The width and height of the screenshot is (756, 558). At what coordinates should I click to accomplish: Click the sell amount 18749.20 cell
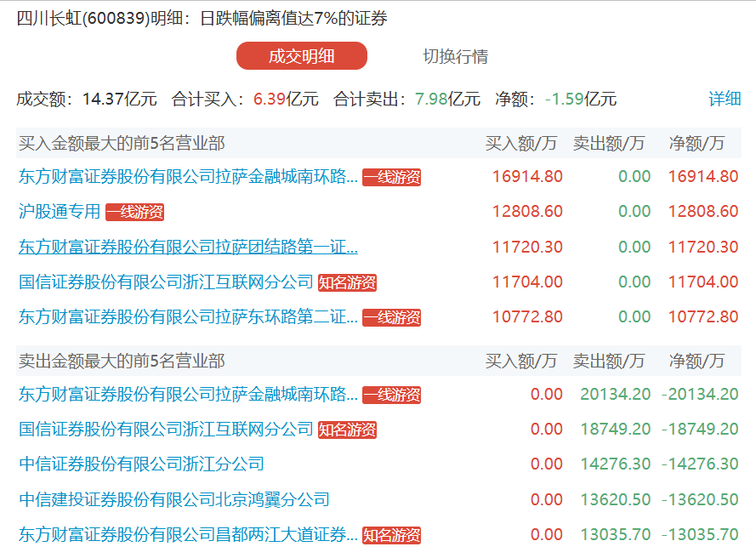point(616,429)
